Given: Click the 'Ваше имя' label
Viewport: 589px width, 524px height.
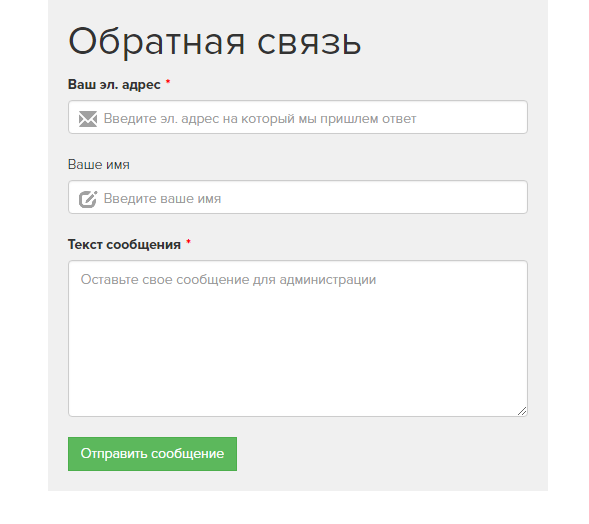Looking at the screenshot, I should 99,165.
